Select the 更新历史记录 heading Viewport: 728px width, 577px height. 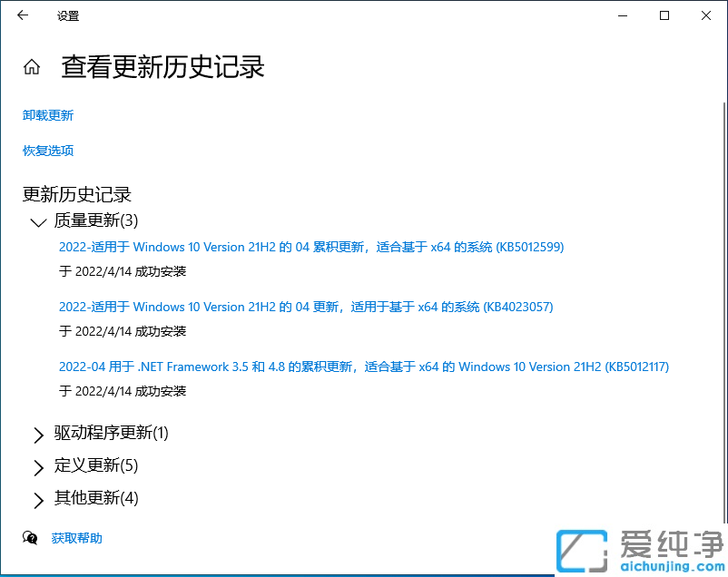[x=76, y=194]
